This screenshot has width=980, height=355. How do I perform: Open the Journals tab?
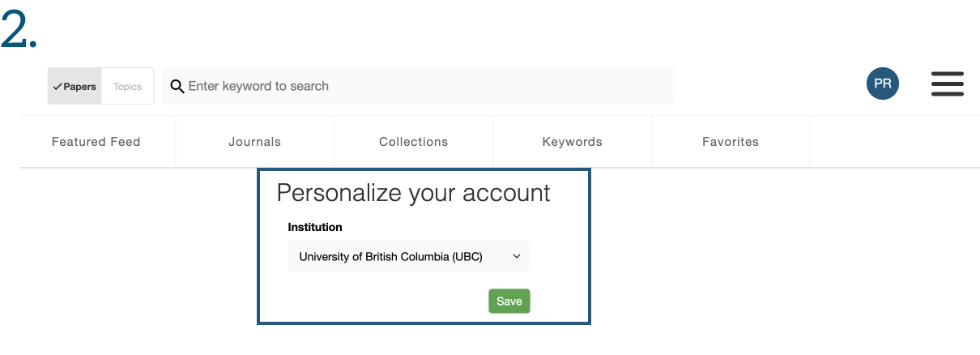255,142
